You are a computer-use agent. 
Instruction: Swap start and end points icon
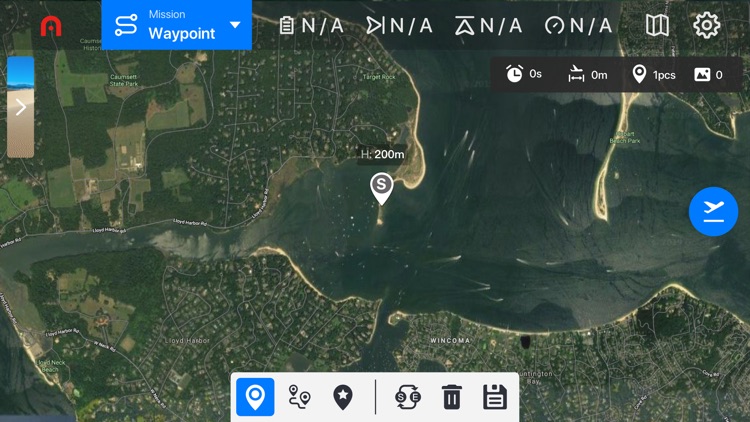click(408, 397)
